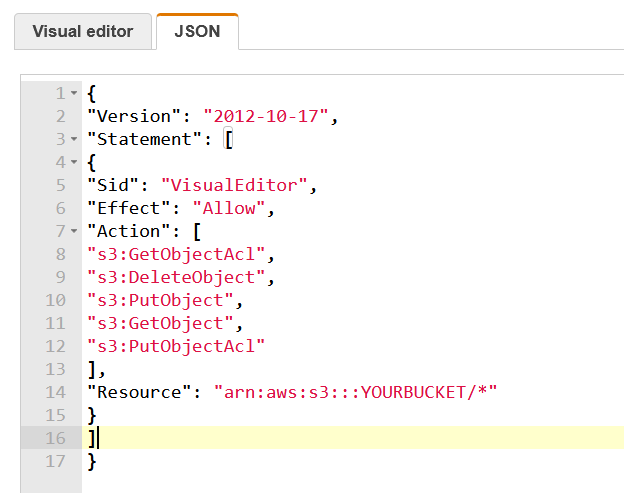
Task: Click the "VisualEditor" Sid value
Action: 234,185
